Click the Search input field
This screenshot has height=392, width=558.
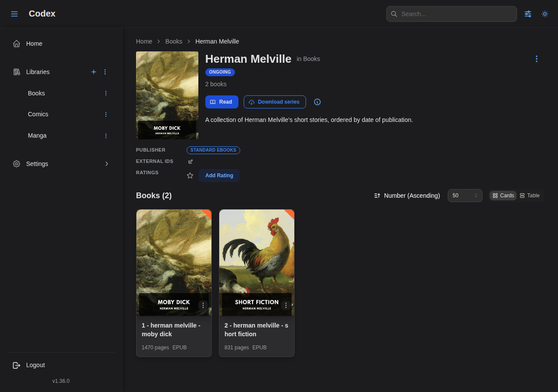coord(452,14)
